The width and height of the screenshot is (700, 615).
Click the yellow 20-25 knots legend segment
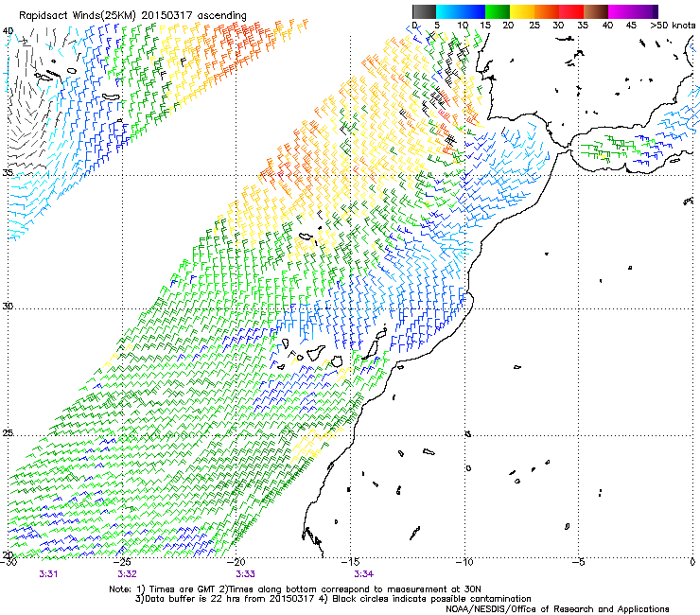tap(522, 11)
